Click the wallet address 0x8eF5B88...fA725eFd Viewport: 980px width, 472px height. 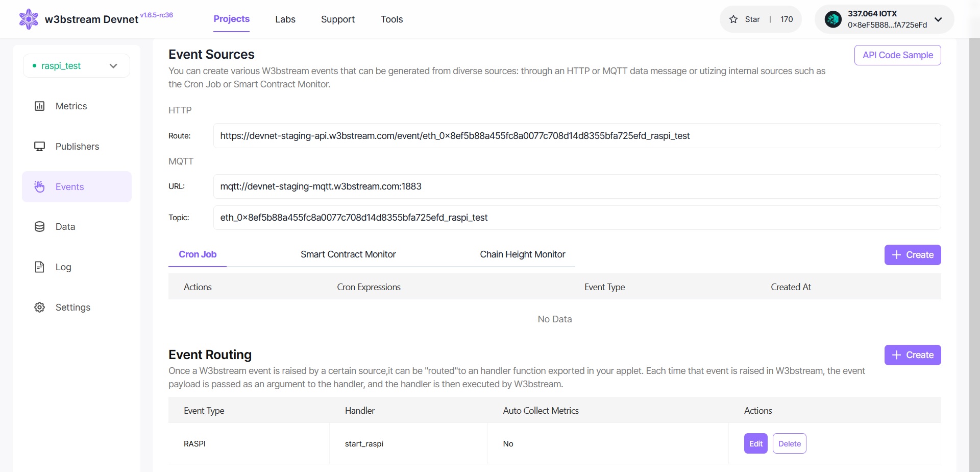tap(888, 25)
